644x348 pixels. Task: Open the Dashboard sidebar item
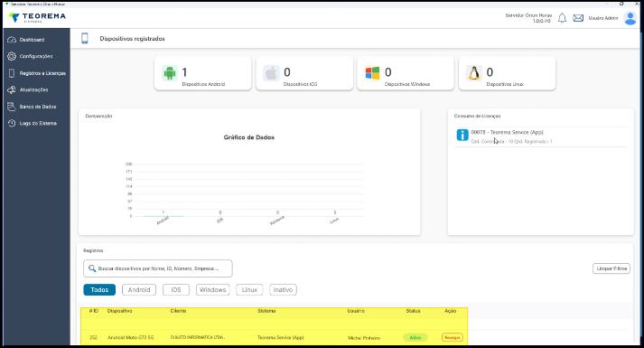pos(32,40)
